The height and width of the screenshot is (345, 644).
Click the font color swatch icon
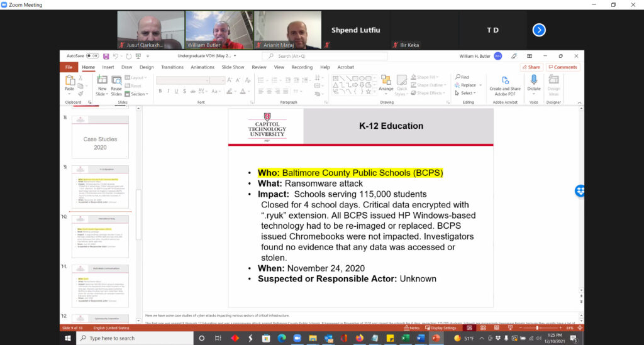click(x=243, y=91)
